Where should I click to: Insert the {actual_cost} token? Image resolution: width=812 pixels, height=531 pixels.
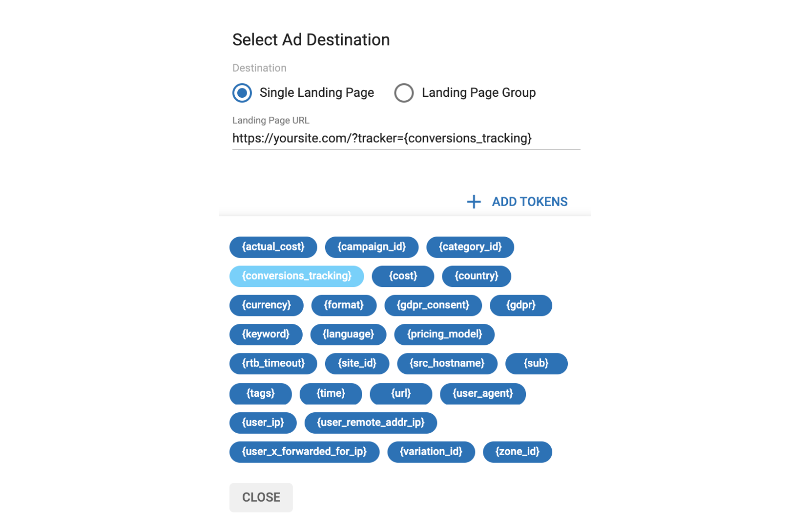pos(273,247)
